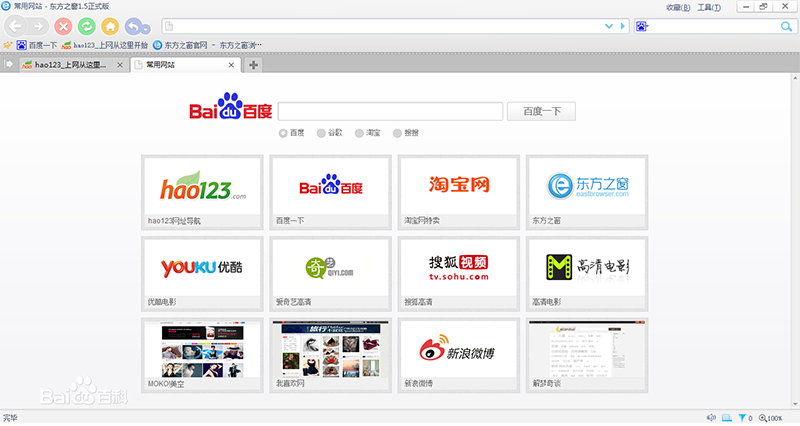Toggle the sound speaker icon in status bar

click(711, 418)
